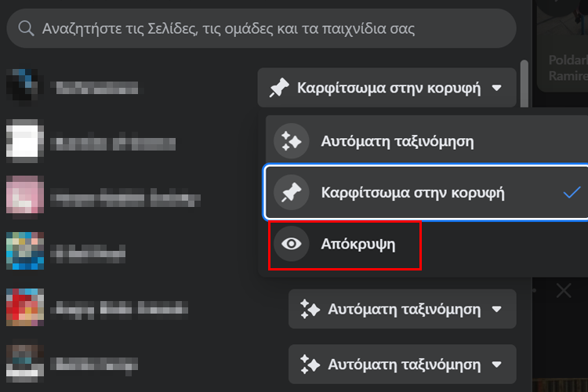Close the panel with the X icon
Screen dimensions: 588x392
(x=564, y=291)
